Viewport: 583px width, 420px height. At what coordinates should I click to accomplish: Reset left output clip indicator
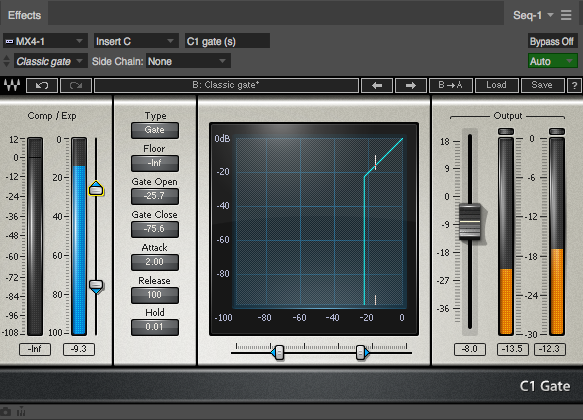click(506, 132)
